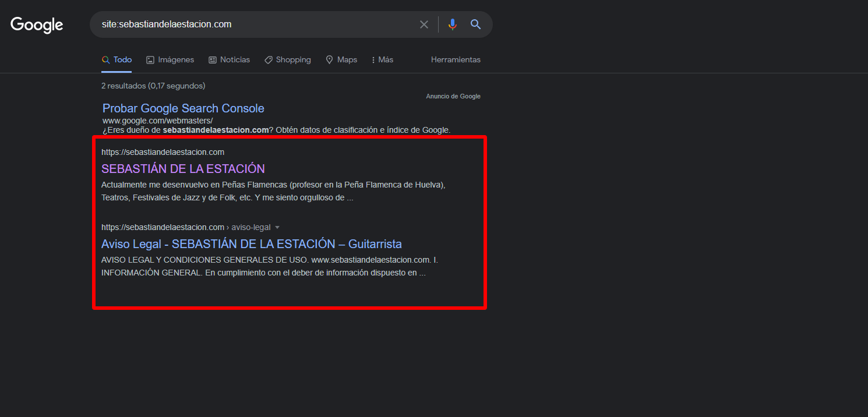868x417 pixels.
Task: Click the https://sebastiandelaestacion.com URL of first result
Action: [x=163, y=152]
